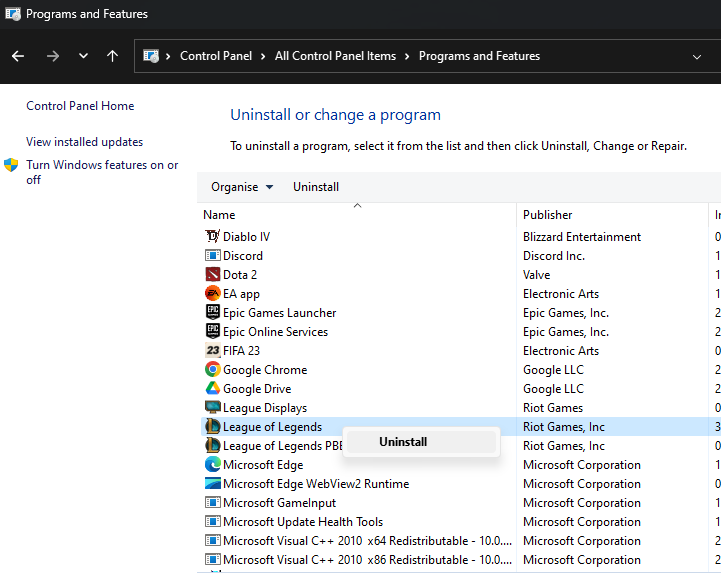This screenshot has width=721, height=573.
Task: Choose Uninstall from the context menu
Action: coord(403,442)
